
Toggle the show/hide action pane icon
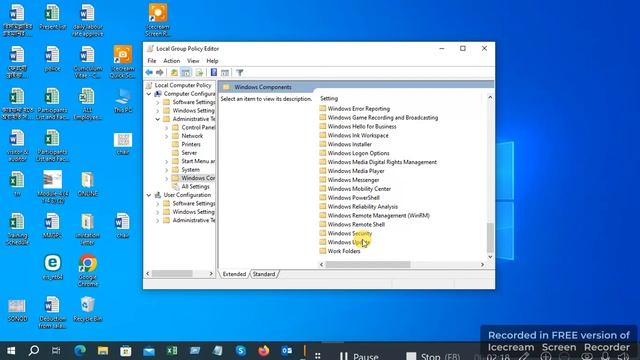225,73
